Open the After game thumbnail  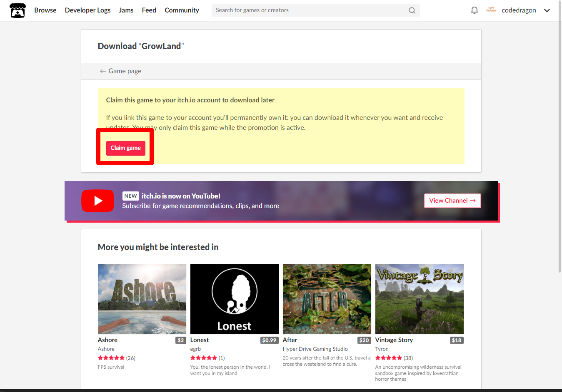pyautogui.click(x=327, y=299)
